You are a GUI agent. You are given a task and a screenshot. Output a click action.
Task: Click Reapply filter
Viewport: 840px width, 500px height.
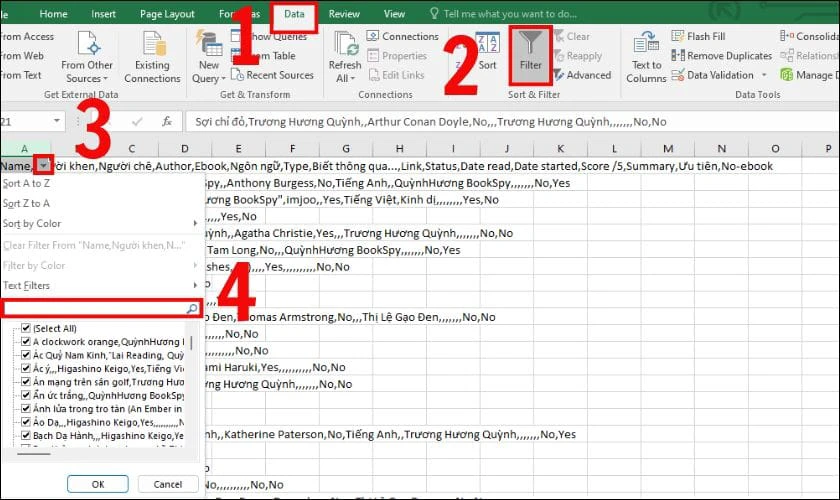578,56
